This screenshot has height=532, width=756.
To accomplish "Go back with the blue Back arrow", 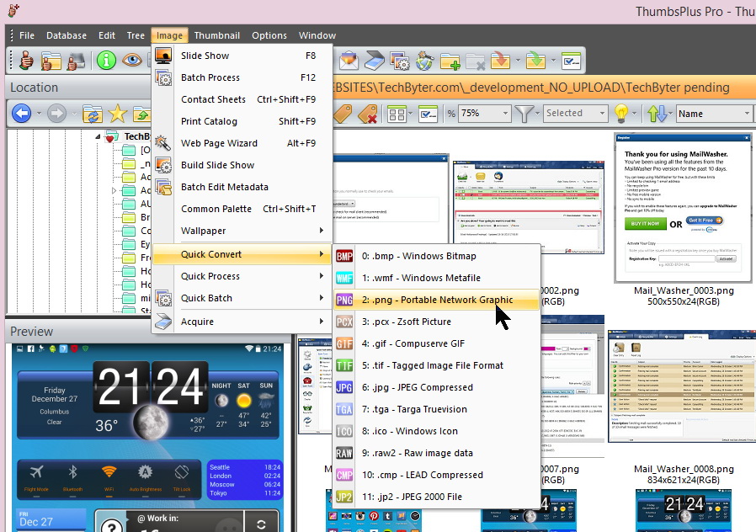I will coord(21,114).
